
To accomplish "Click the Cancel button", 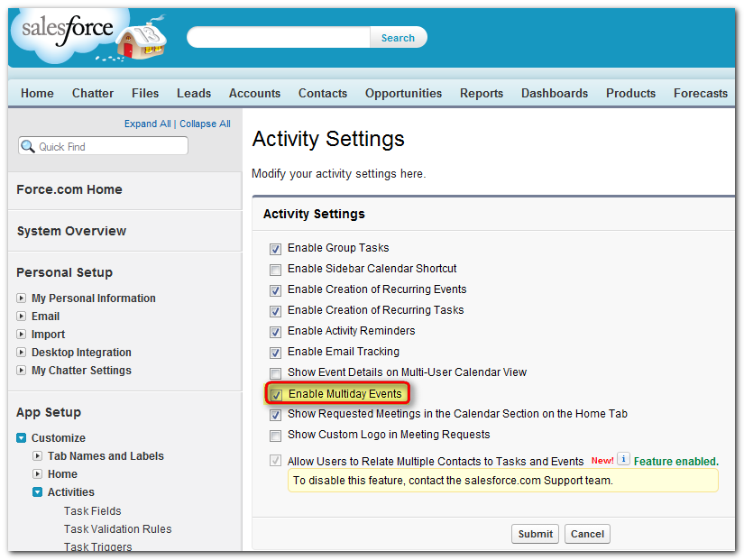I will coord(587,534).
